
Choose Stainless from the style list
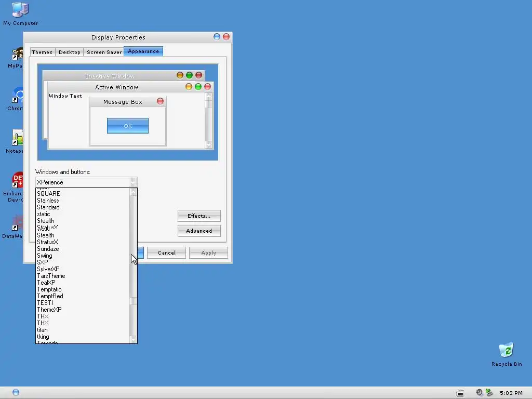pyautogui.click(x=83, y=201)
